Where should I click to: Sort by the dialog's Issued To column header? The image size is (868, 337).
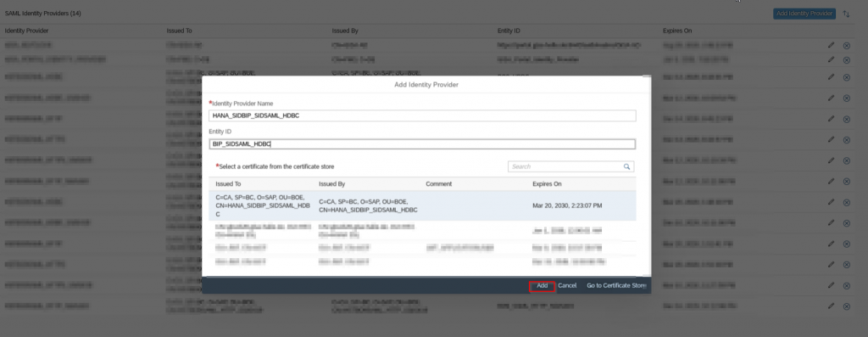tap(228, 184)
